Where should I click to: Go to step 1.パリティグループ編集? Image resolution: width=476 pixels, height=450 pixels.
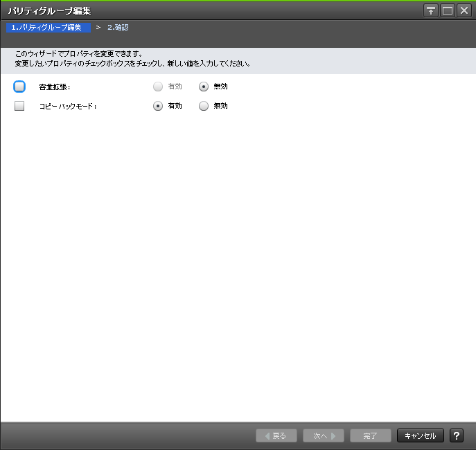coord(49,28)
